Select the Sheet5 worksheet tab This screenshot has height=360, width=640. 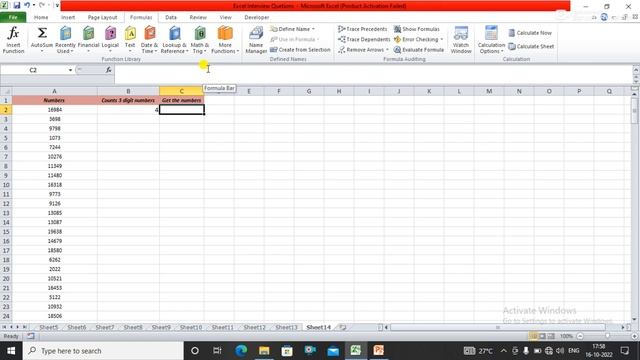coord(49,327)
